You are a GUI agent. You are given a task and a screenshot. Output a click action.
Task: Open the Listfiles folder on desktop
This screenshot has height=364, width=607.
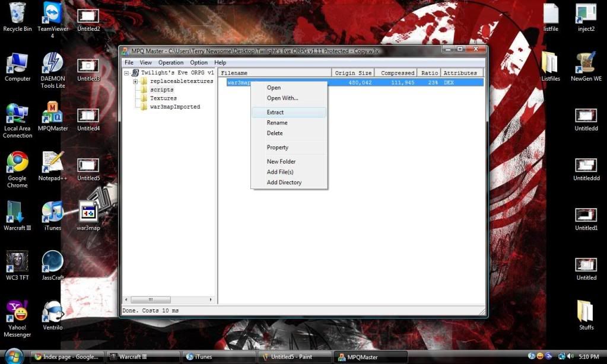551,68
